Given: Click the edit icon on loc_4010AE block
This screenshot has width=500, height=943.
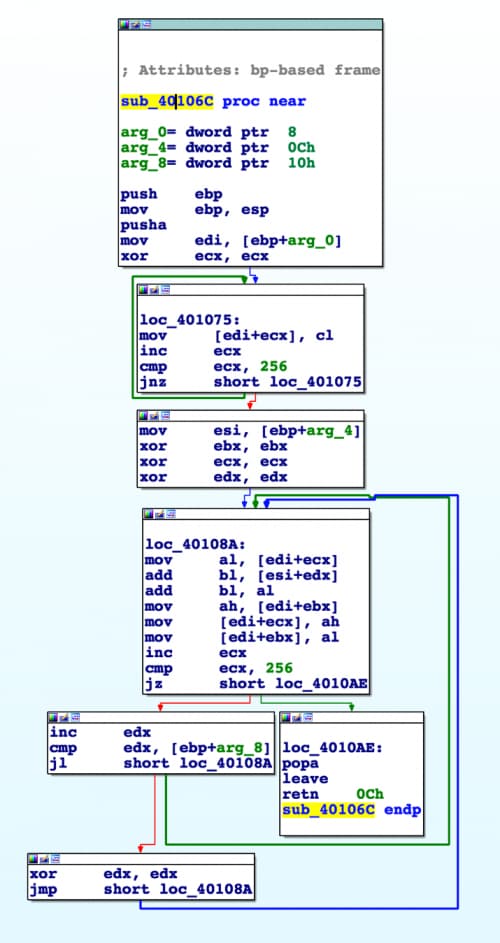Looking at the screenshot, I should click(297, 717).
